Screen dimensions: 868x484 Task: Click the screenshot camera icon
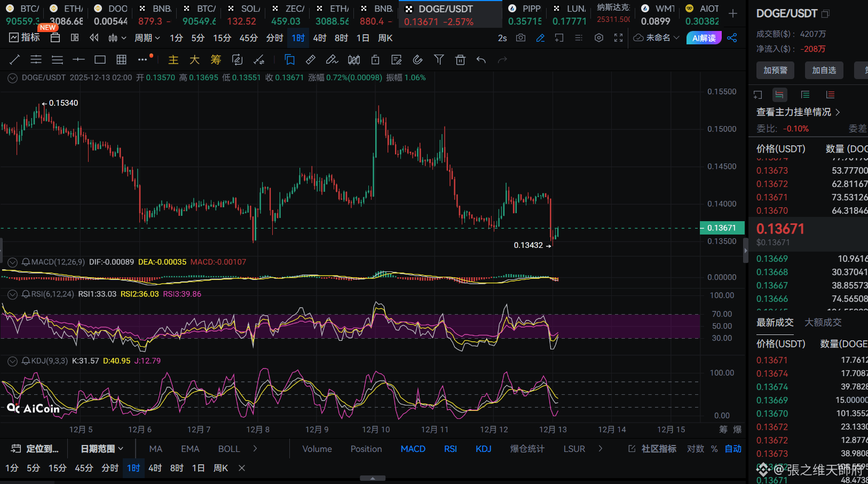(520, 38)
